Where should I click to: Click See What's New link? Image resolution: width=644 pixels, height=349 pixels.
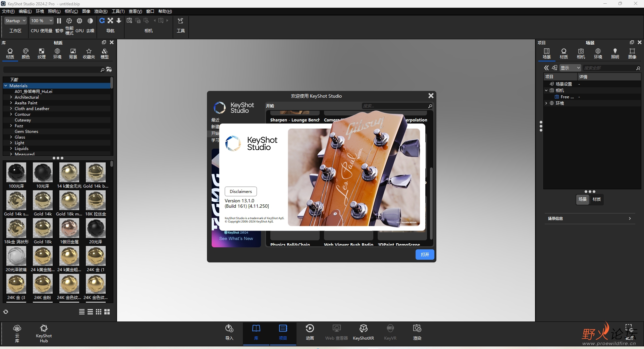236,239
